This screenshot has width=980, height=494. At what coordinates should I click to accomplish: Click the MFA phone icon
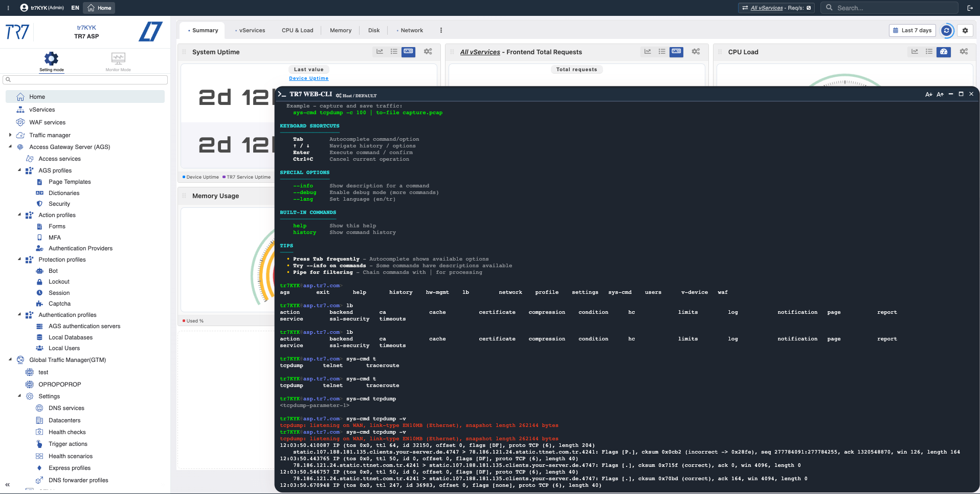pyautogui.click(x=39, y=238)
